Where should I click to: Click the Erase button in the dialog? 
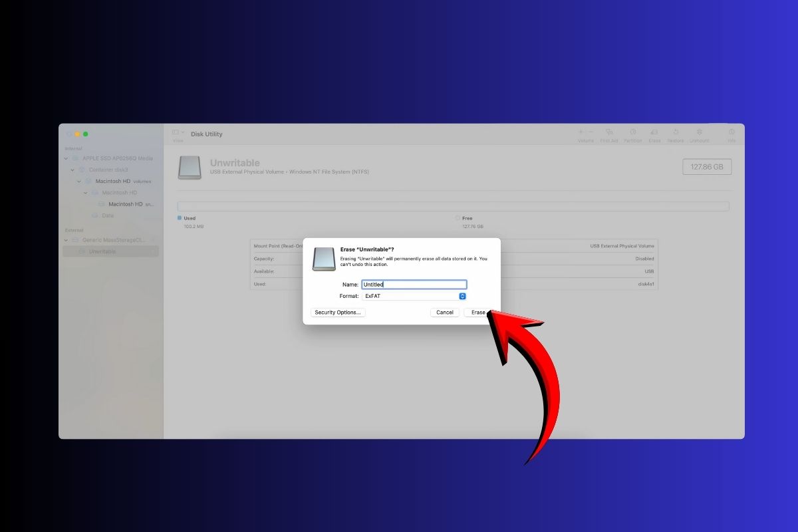coord(479,313)
